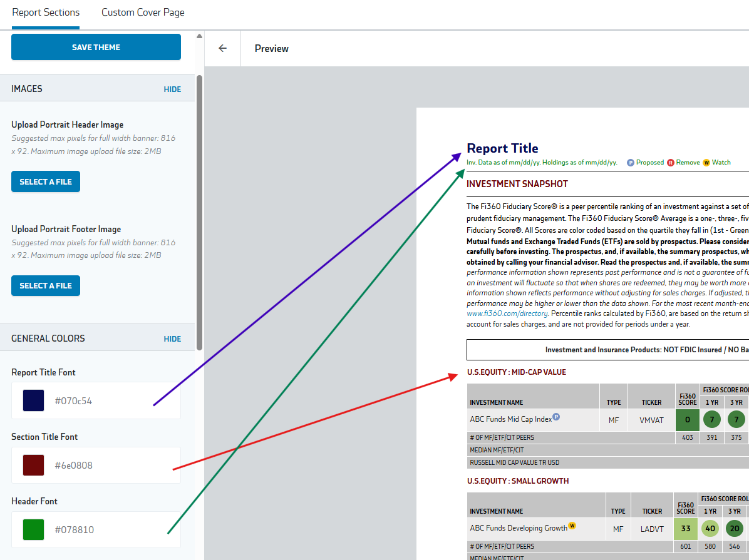Click the LADVT ticker cell
Screen dimensions: 749x560
click(x=652, y=529)
